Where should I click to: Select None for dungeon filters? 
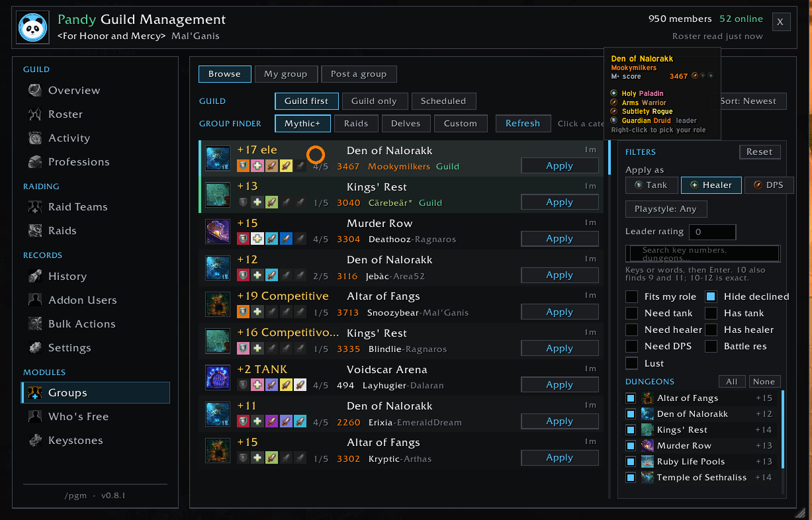[x=764, y=382]
